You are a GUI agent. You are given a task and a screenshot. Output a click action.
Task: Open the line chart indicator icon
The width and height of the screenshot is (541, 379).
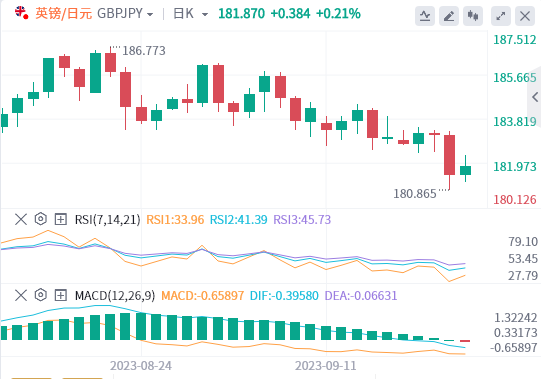(425, 16)
